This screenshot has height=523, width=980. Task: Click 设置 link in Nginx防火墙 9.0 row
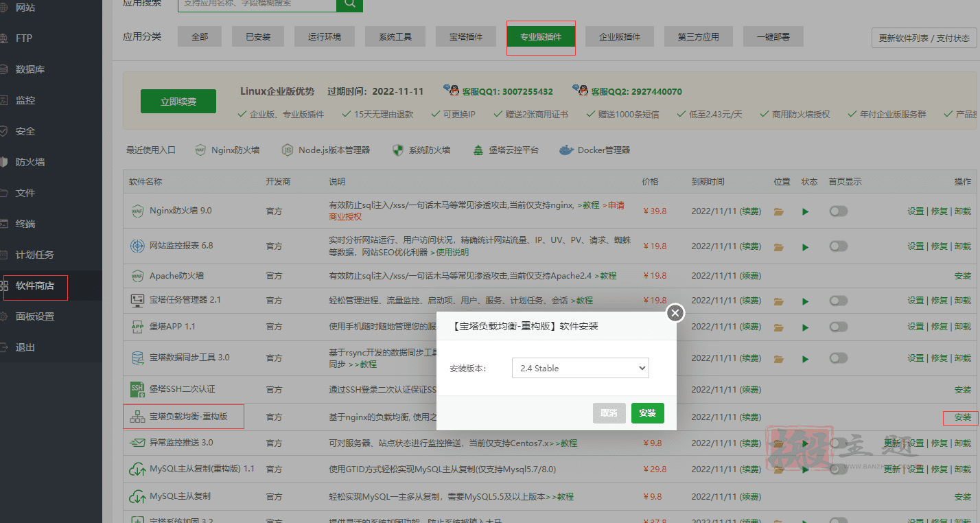tap(915, 211)
